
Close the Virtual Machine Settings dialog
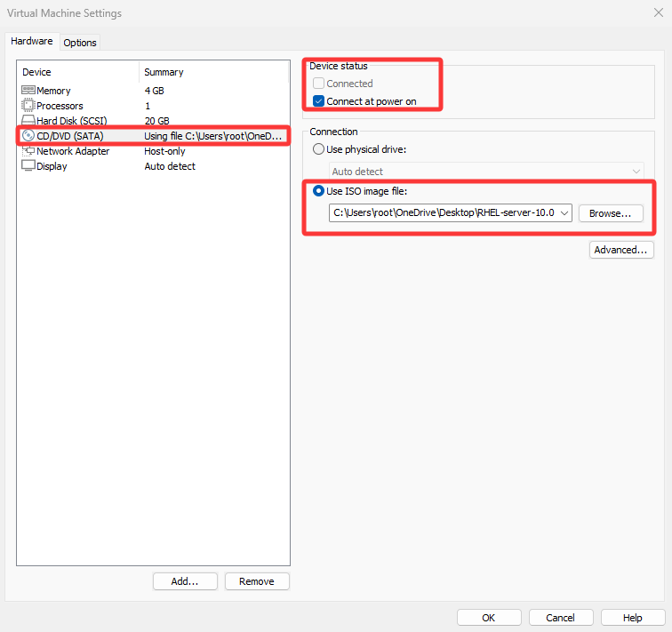pos(658,13)
